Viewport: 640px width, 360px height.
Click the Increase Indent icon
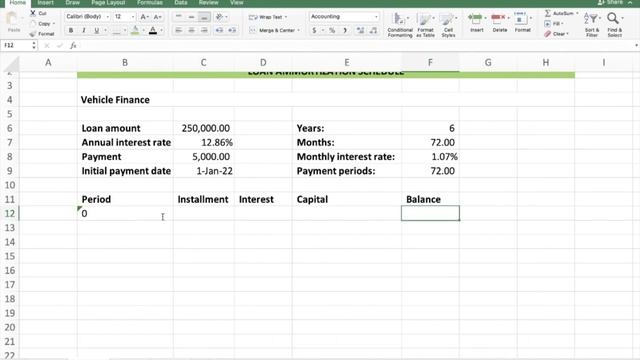point(232,31)
